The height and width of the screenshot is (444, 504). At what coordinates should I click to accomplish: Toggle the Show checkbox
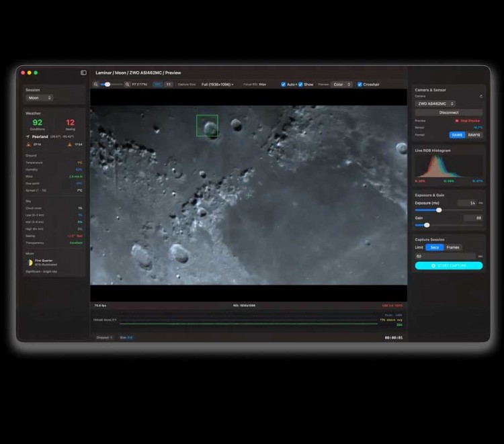click(x=300, y=84)
